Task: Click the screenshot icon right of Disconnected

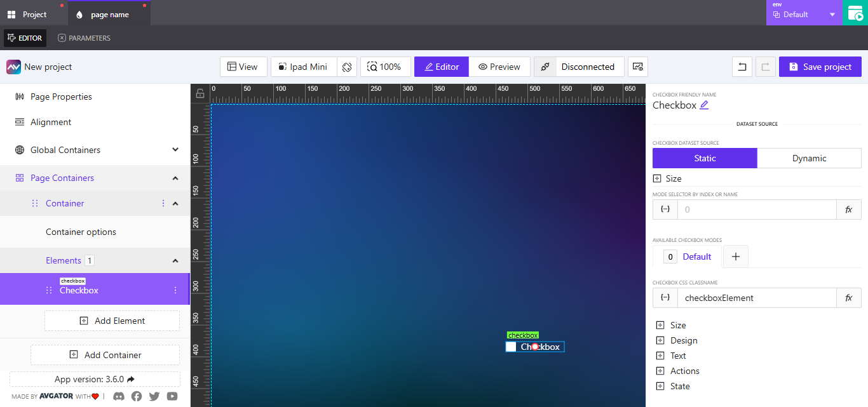Action: 637,67
